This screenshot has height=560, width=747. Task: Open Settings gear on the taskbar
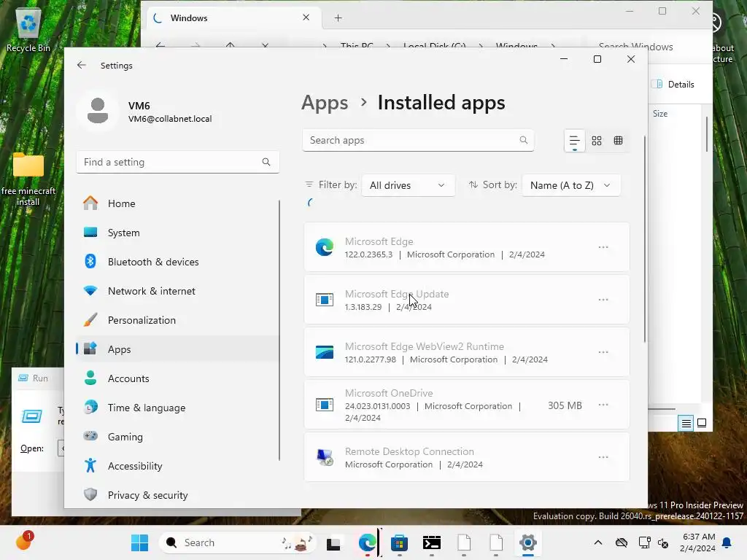tap(528, 542)
